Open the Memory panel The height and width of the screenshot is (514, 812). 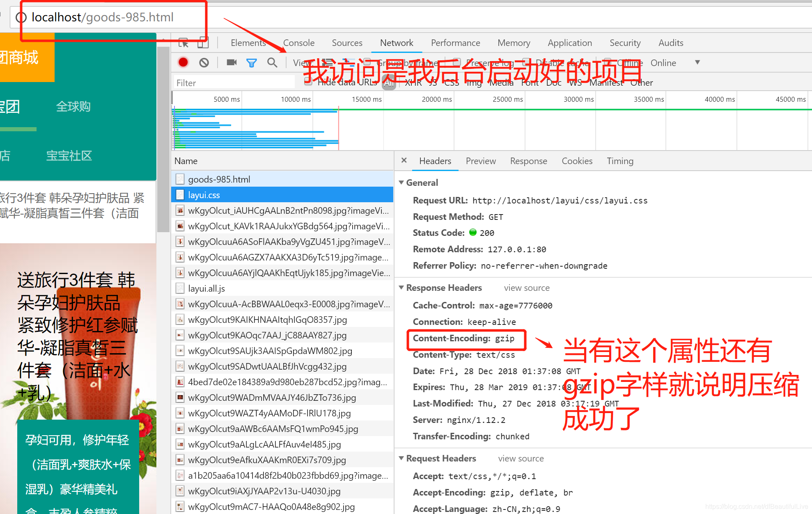[x=514, y=43]
